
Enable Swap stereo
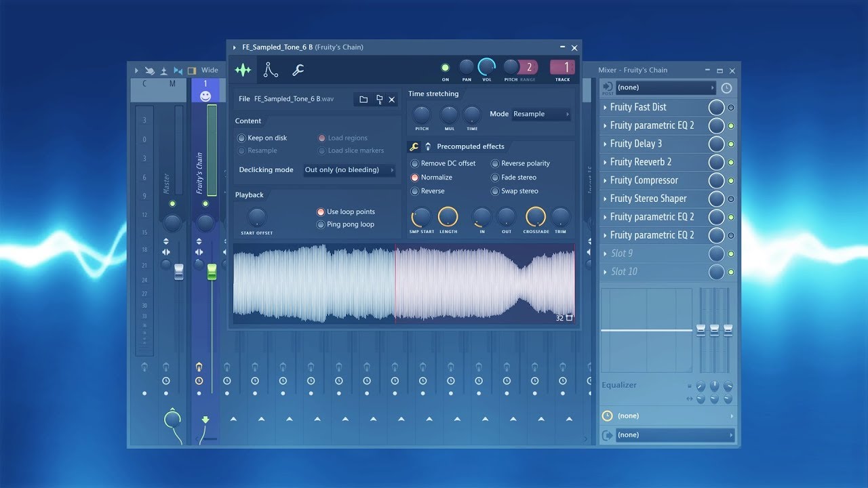(x=495, y=191)
